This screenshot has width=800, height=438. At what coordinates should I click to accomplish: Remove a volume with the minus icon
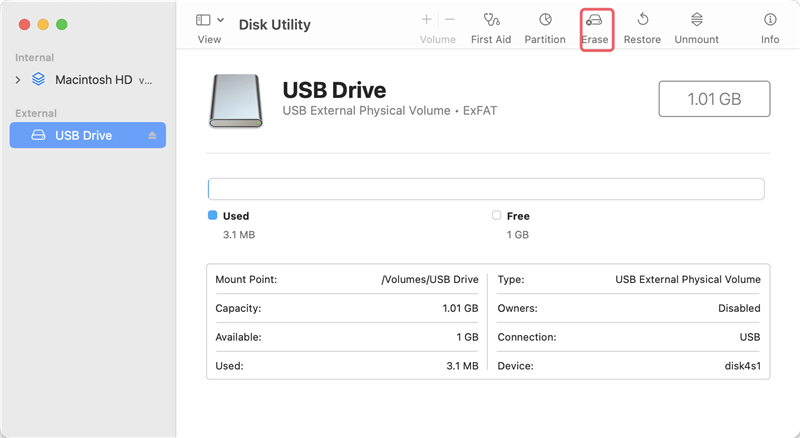pyautogui.click(x=449, y=19)
